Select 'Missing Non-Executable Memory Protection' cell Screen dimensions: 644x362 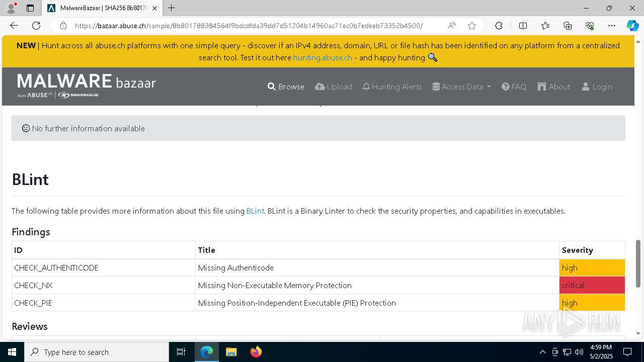coord(377,286)
